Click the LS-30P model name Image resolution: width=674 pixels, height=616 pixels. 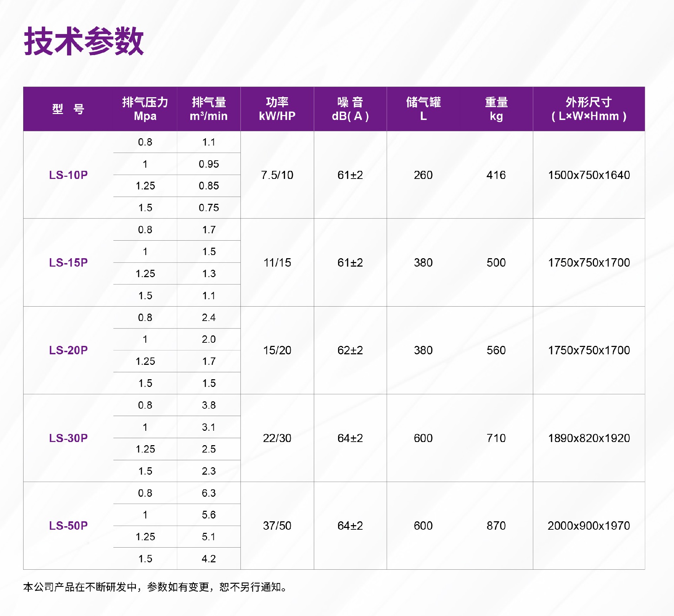point(68,438)
